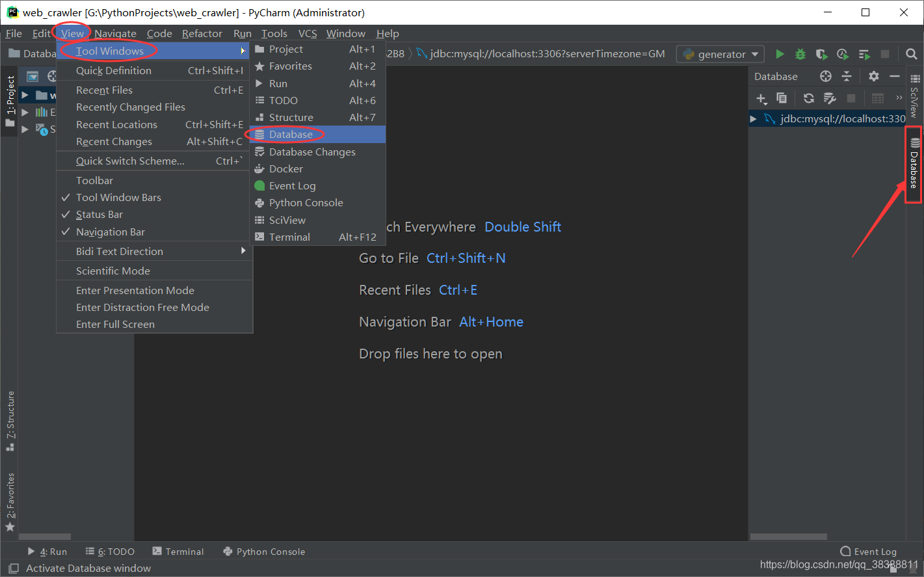Expand the jdbc:mysql data source tree node
Screen dimensions: 924x577
pyautogui.click(x=753, y=118)
